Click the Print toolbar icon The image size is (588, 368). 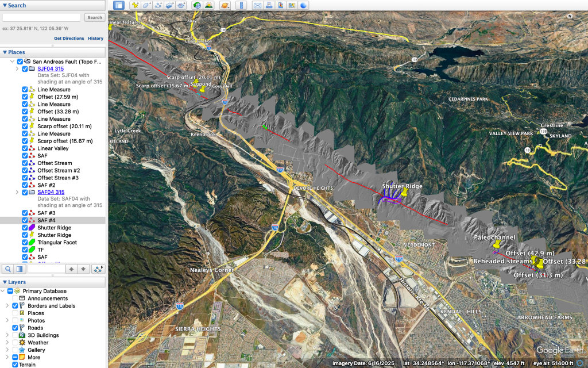pyautogui.click(x=269, y=5)
